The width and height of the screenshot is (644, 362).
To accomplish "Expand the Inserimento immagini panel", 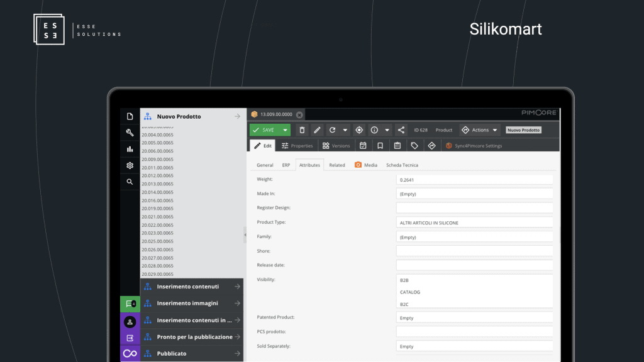I will coord(192,304).
